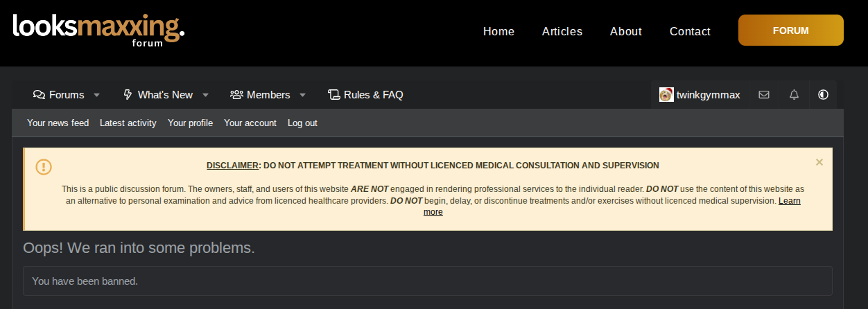Follow the Learn more link
Image resolution: width=868 pixels, height=309 pixels.
789,201
